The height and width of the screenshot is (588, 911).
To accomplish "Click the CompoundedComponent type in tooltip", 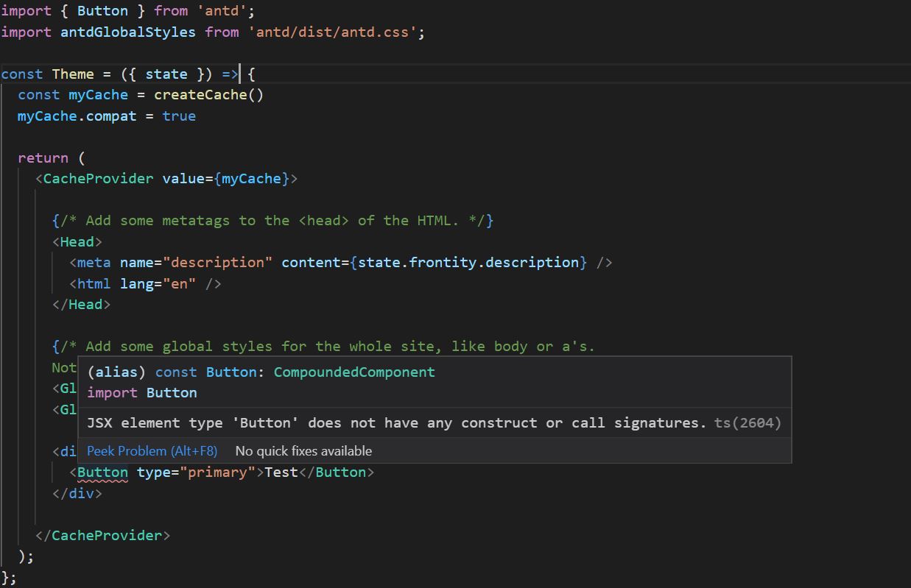I will [x=354, y=372].
